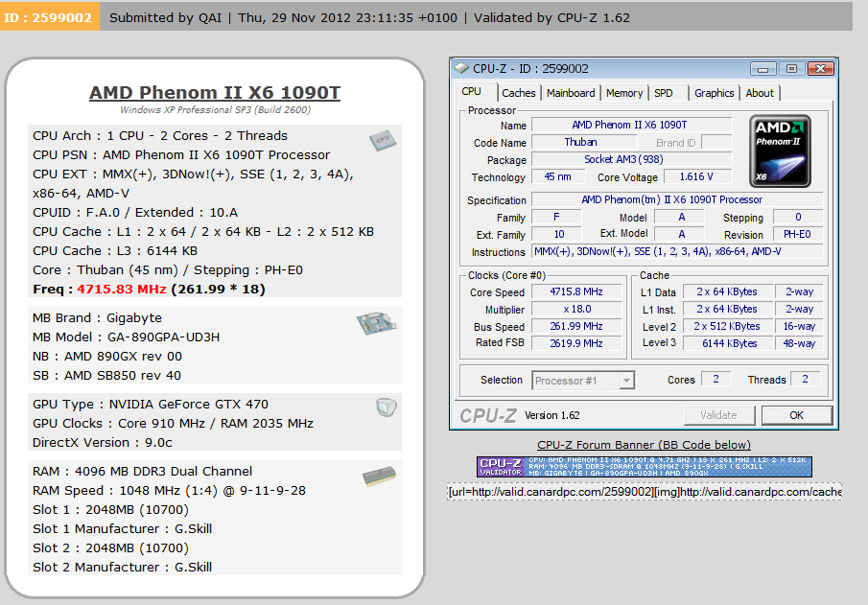Click the red 4715.83 MHz frequency value
Screen dimensions: 868x605
coord(122,290)
